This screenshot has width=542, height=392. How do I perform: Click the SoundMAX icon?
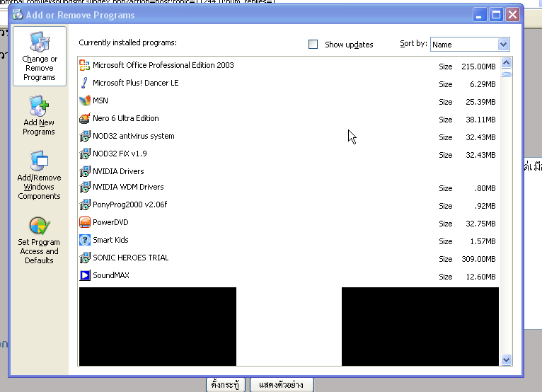coord(85,275)
